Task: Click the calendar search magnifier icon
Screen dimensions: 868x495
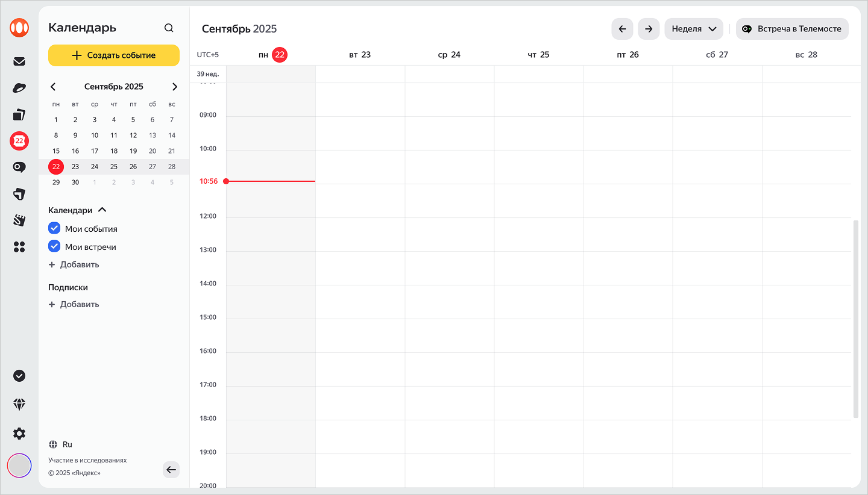Action: [169, 28]
